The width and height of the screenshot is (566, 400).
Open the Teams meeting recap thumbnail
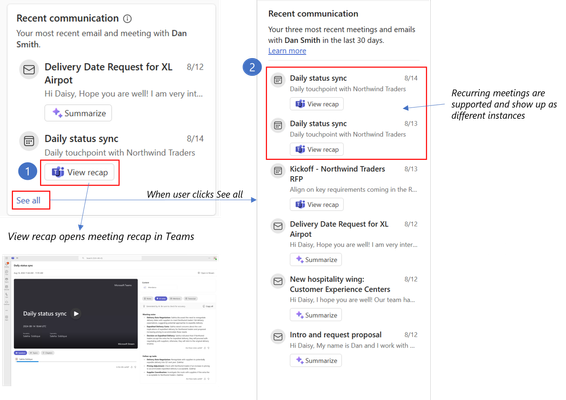coord(110,319)
